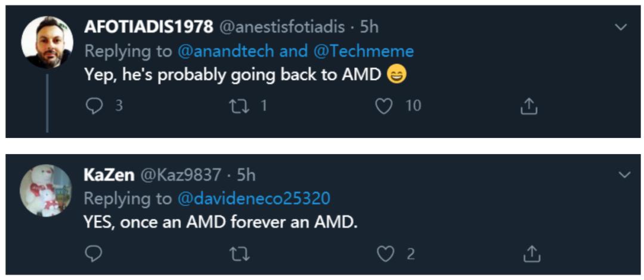Viewport: 644px width, 280px height.
Task: Open KaZen display name profile
Action: click(x=109, y=175)
